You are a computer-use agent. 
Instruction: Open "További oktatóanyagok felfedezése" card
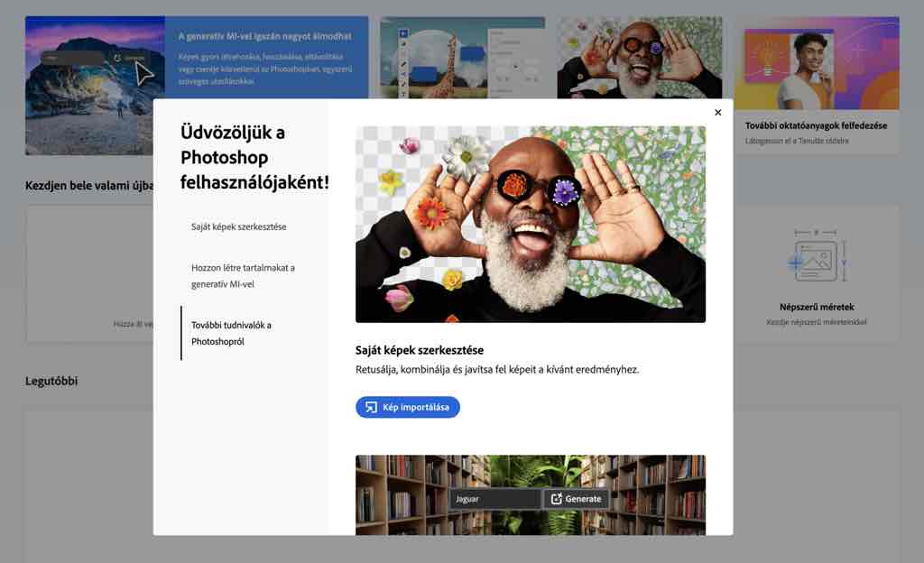coord(816,86)
